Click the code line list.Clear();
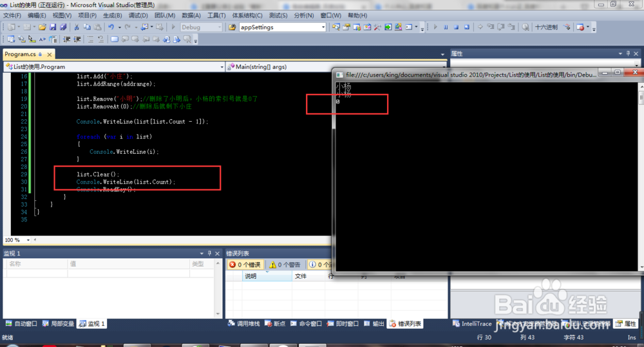Screen dimensions: 644x347 pyautogui.click(x=98, y=174)
